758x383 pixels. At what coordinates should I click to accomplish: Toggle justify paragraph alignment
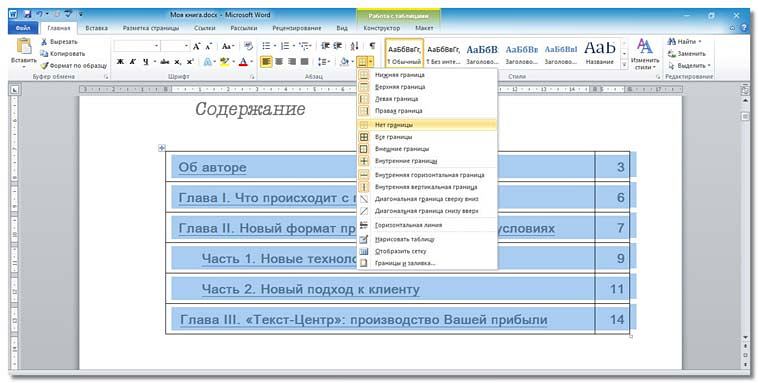[x=304, y=62]
